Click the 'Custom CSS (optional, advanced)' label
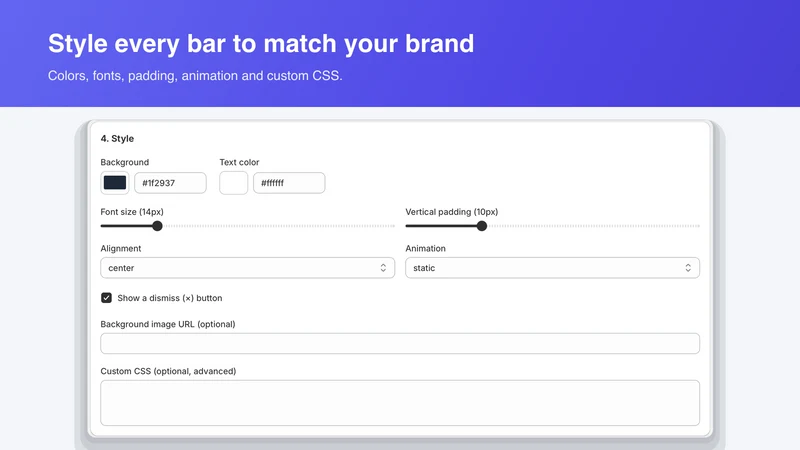800x450 pixels. tap(168, 371)
